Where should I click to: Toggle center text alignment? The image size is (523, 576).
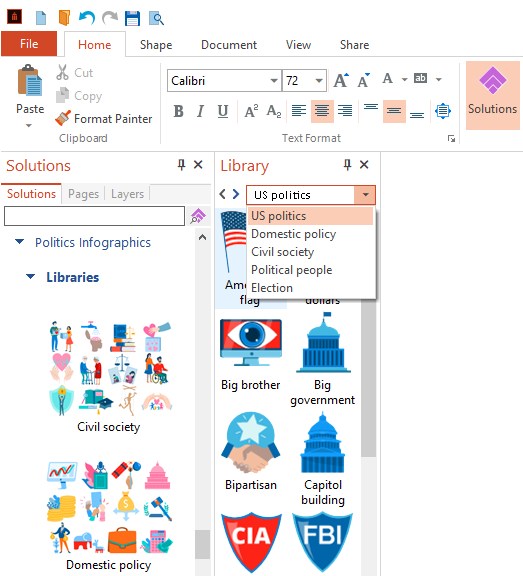(x=322, y=111)
